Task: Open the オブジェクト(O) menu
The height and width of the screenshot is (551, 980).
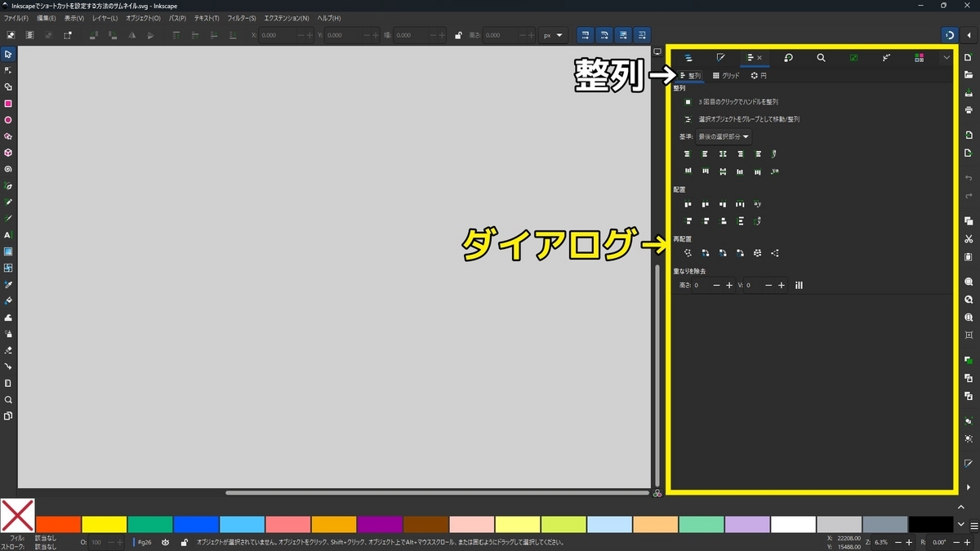Action: [143, 18]
